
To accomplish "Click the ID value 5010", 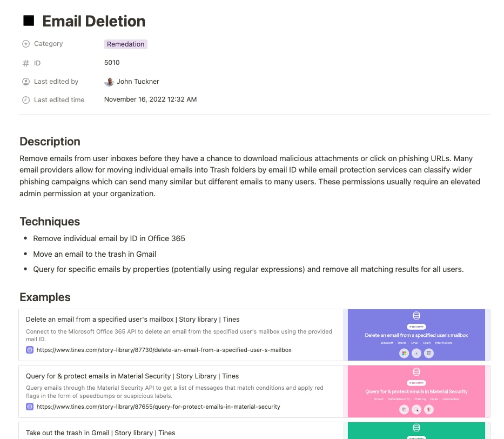I will point(112,63).
